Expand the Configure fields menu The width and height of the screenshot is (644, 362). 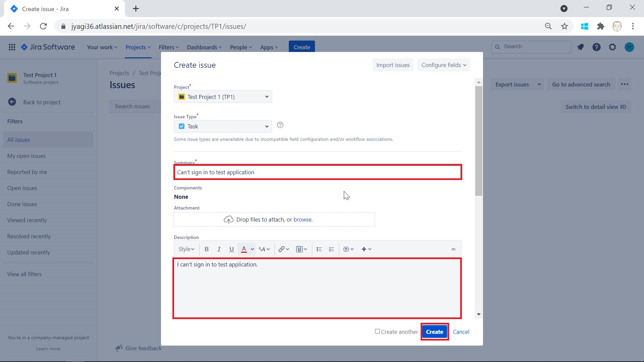tap(444, 65)
